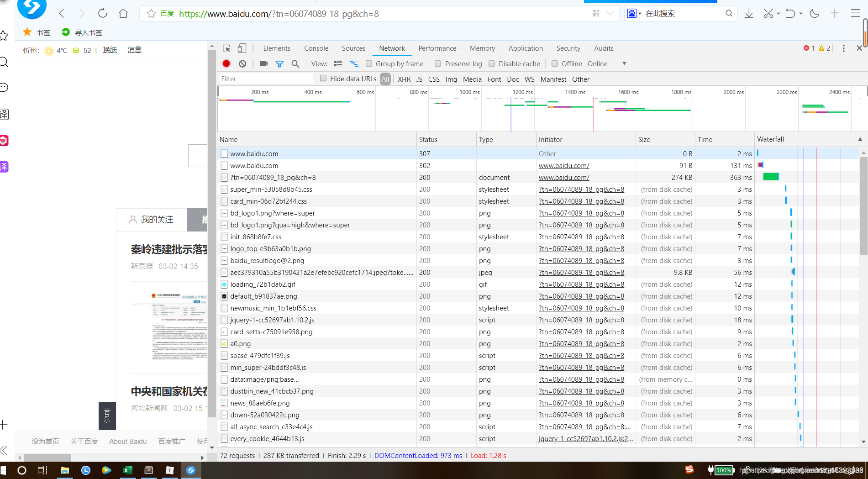Image resolution: width=868 pixels, height=479 pixels.
Task: Toggle the device toolbar icon
Action: pos(242,48)
